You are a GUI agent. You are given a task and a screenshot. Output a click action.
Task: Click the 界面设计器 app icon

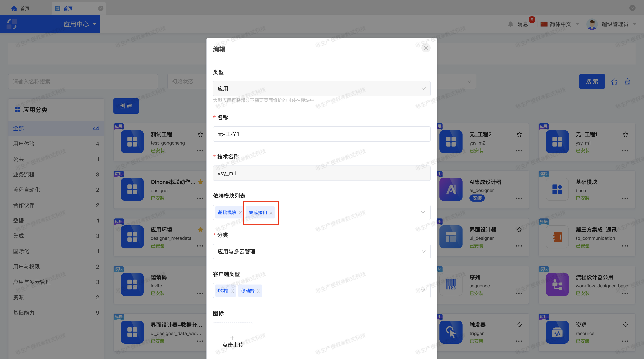tap(451, 237)
